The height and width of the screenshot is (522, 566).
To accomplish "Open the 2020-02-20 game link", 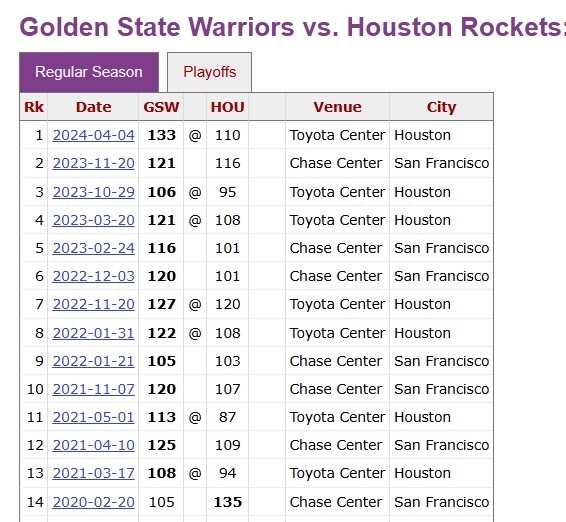I will point(93,502).
